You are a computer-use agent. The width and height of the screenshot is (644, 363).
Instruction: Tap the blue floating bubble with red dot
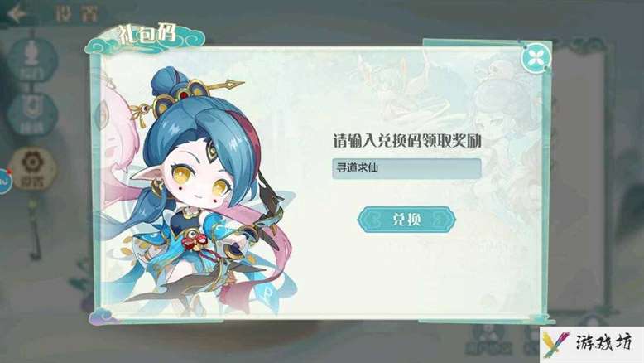pyautogui.click(x=5, y=181)
